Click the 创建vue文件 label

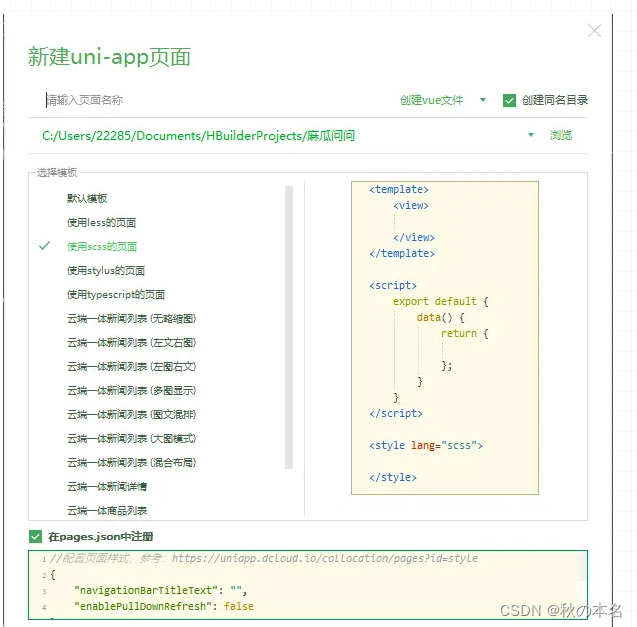pos(431,100)
